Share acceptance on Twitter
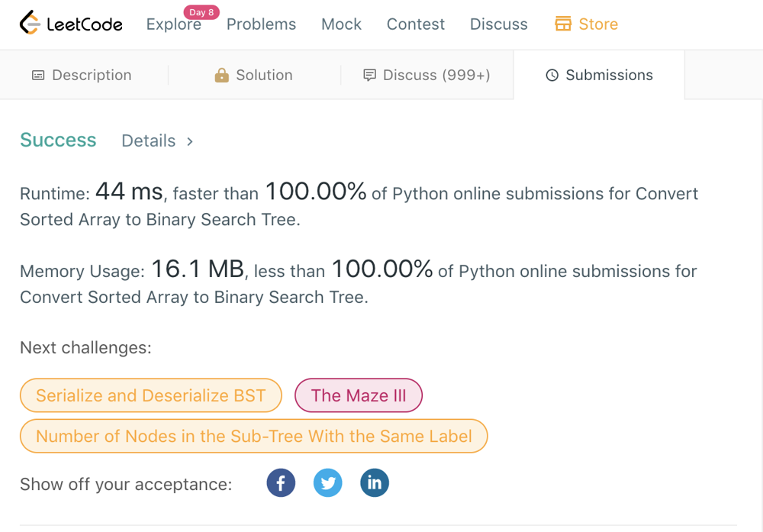This screenshot has width=763, height=532. [x=328, y=483]
